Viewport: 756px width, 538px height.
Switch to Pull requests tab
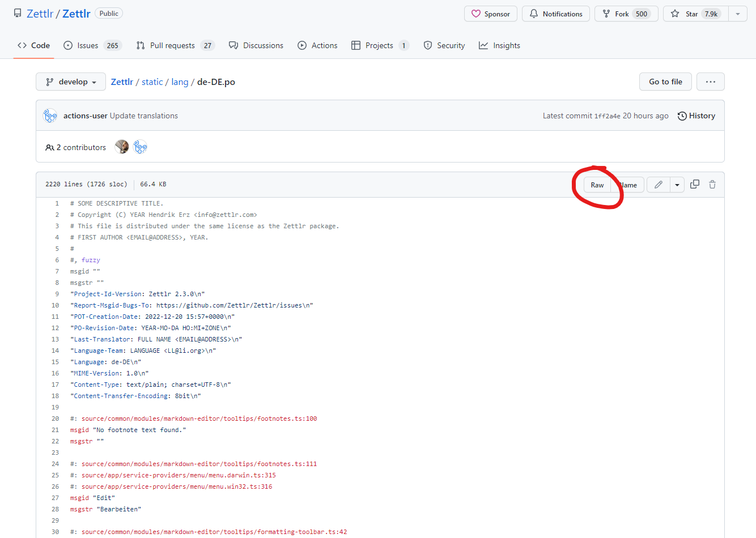pyautogui.click(x=175, y=45)
